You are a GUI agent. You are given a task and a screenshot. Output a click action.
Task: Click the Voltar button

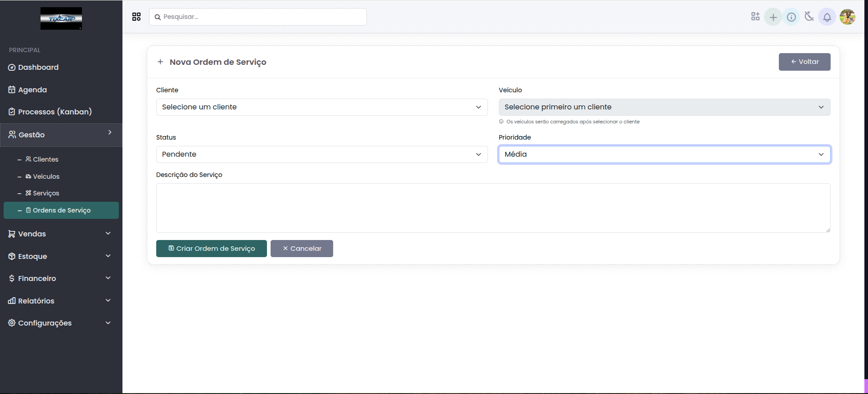tap(804, 62)
